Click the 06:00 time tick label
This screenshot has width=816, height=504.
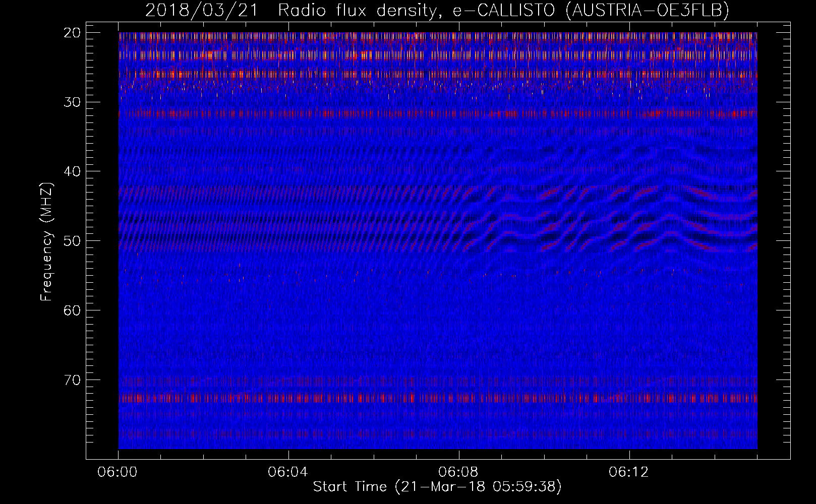(118, 472)
